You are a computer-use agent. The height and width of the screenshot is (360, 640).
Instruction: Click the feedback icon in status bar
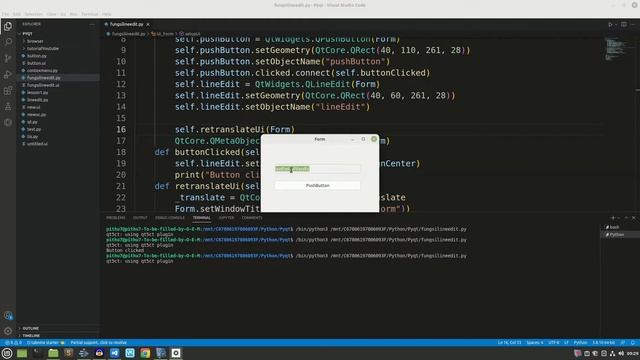point(623,343)
